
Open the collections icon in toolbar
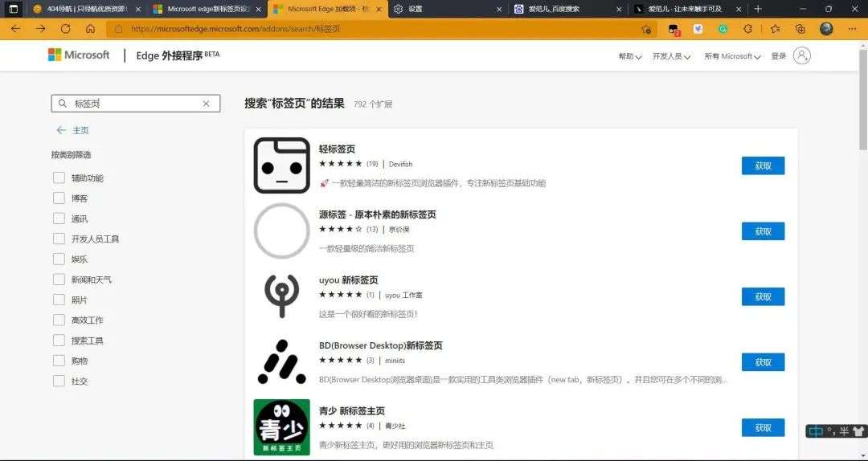tap(800, 30)
